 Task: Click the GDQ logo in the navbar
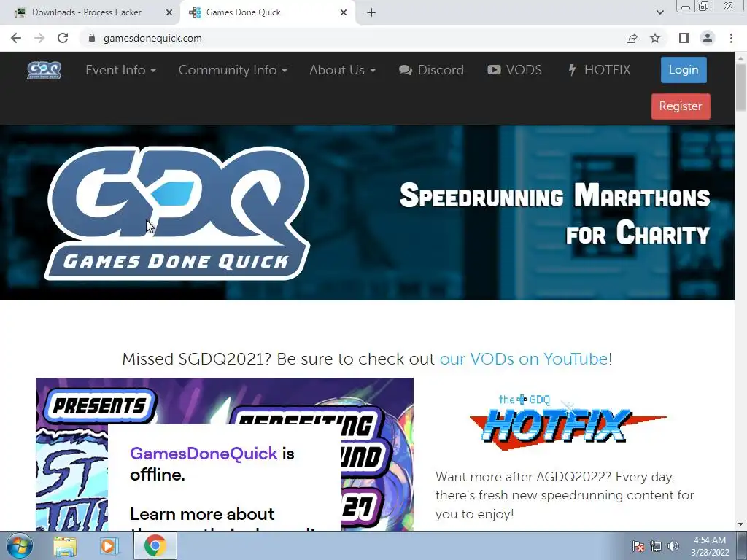(x=44, y=71)
